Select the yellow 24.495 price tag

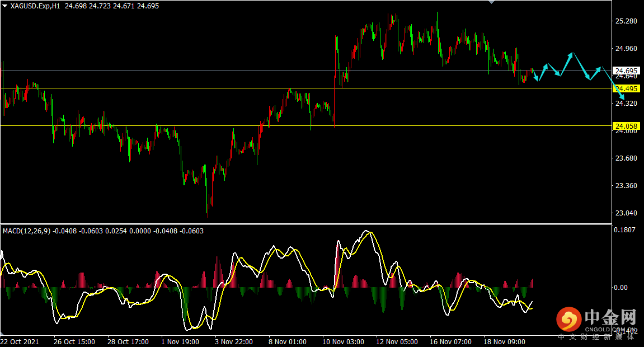[x=627, y=89]
